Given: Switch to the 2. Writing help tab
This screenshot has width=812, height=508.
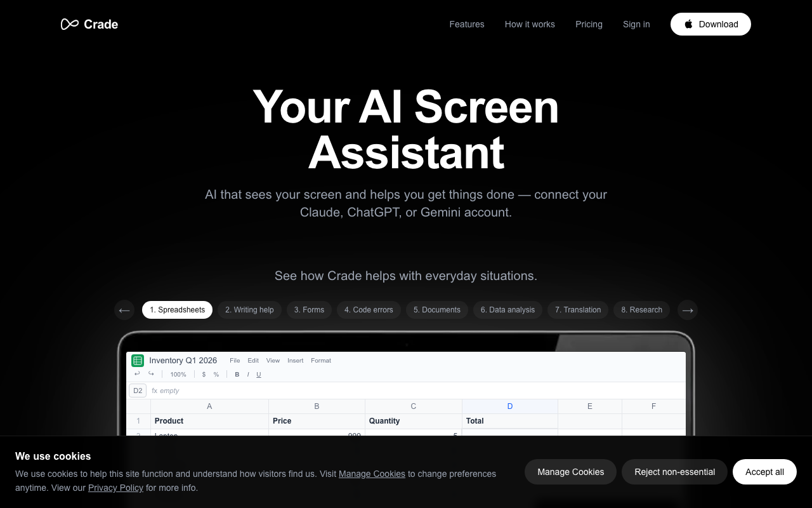Looking at the screenshot, I should [x=249, y=310].
